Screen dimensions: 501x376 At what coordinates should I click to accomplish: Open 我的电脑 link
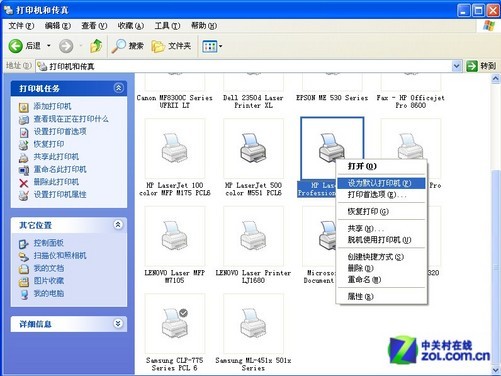(49, 294)
